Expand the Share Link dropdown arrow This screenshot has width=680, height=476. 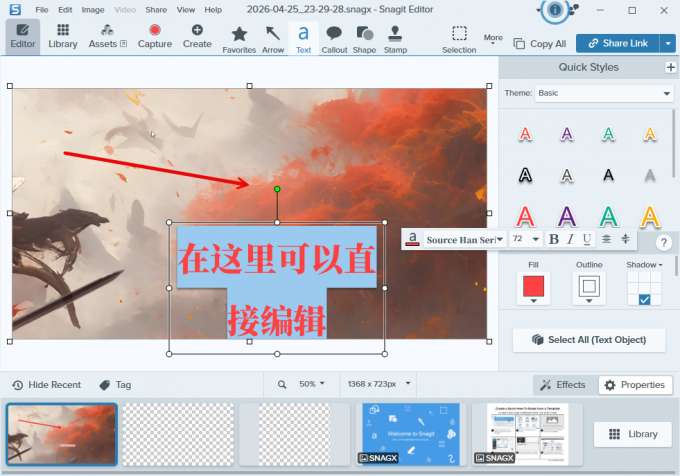[x=668, y=43]
